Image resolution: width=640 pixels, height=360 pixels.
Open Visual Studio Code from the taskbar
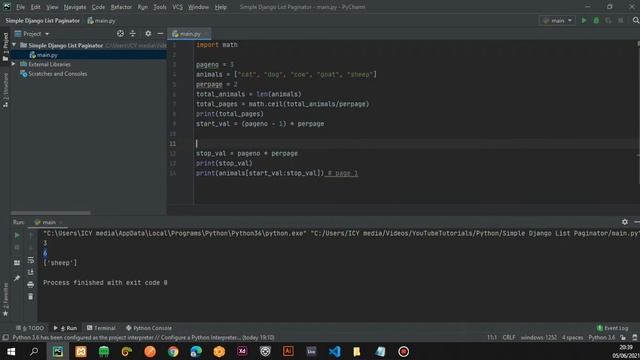point(334,351)
